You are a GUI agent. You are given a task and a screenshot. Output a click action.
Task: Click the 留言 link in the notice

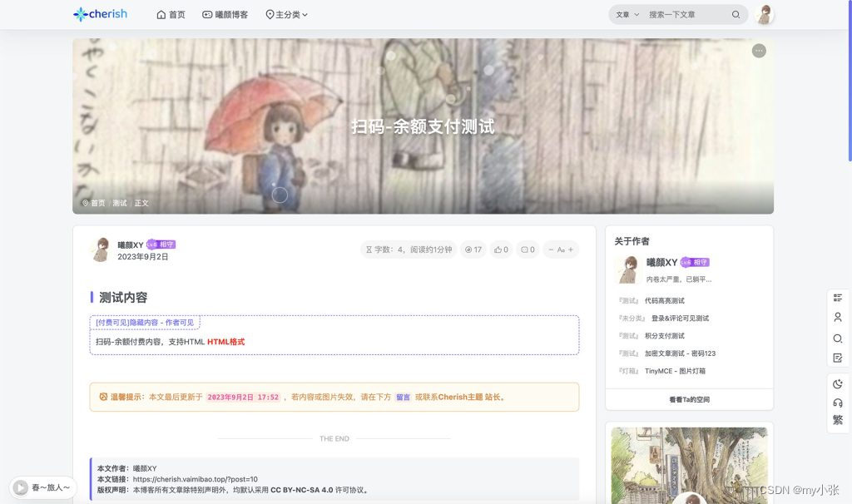tap(404, 398)
